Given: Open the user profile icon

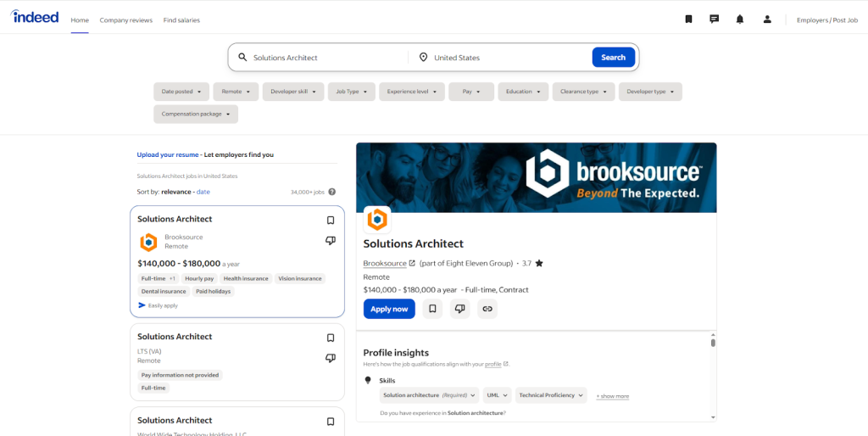Looking at the screenshot, I should (767, 20).
